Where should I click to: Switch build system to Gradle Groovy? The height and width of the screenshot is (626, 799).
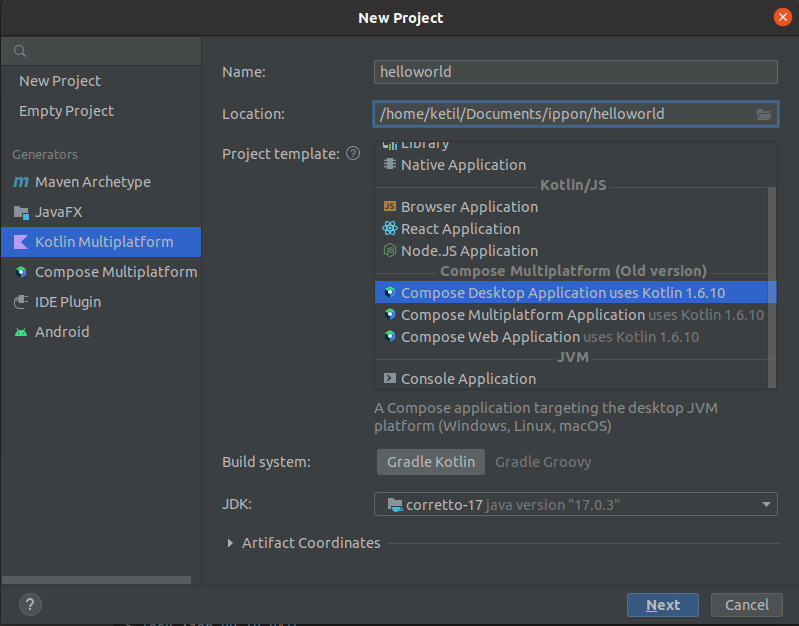pos(543,462)
